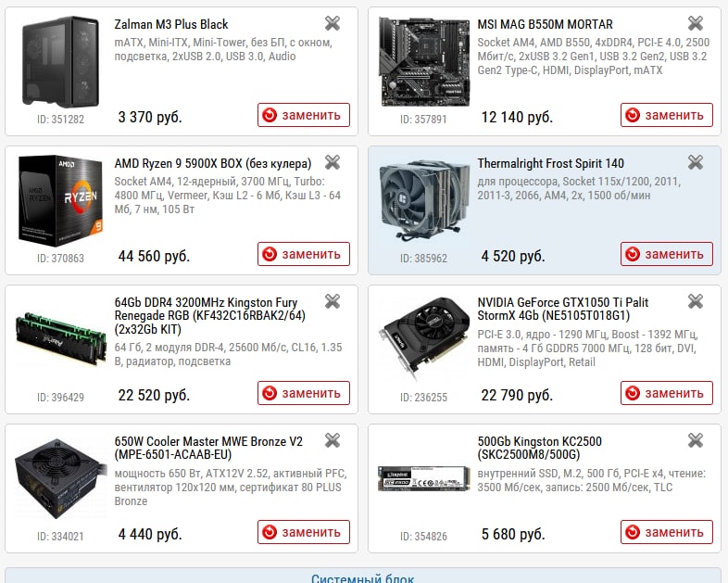Click the Zalman M3 Plus case thumbnail

(x=61, y=62)
